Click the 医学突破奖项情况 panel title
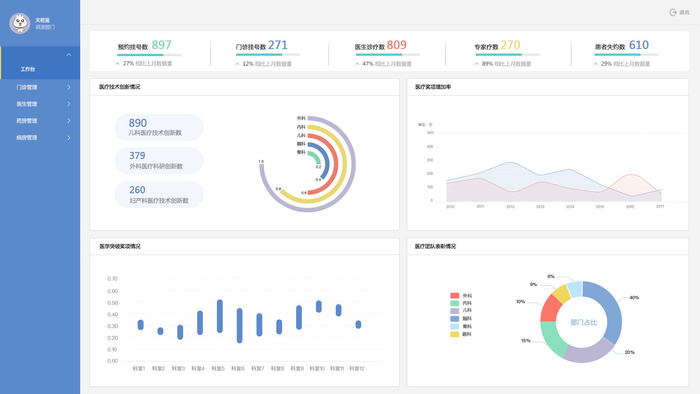700x394 pixels. tap(120, 246)
